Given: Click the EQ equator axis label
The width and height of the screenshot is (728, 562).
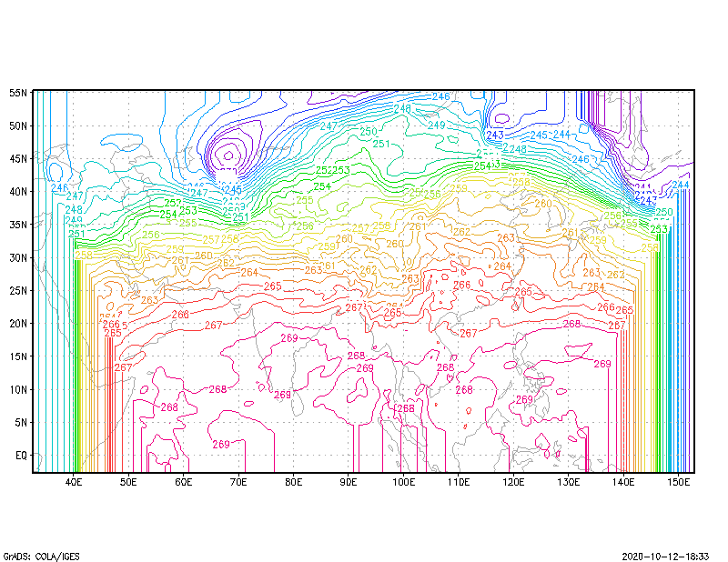Looking at the screenshot, I should click(x=21, y=456).
